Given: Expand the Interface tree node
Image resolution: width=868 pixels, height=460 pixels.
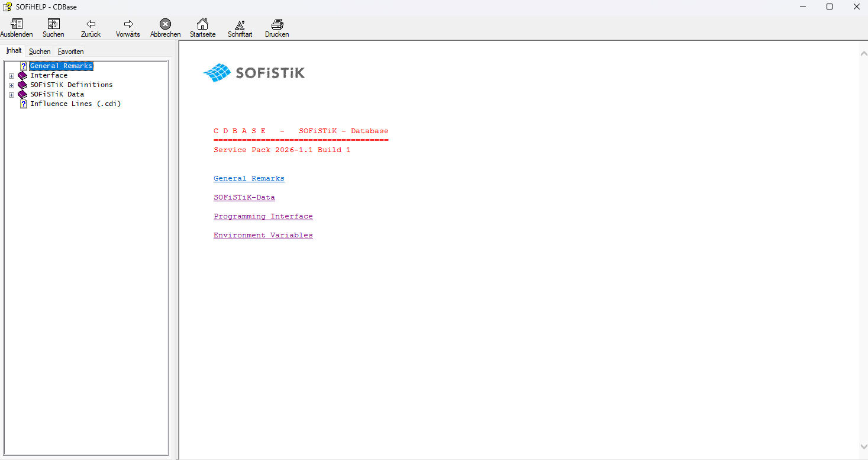Looking at the screenshot, I should [x=11, y=76].
